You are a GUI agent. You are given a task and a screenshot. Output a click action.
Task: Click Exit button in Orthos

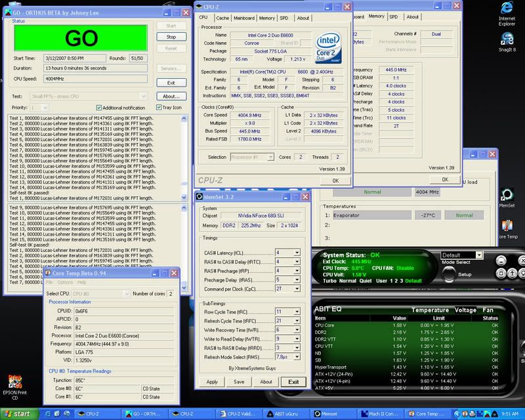[x=171, y=83]
